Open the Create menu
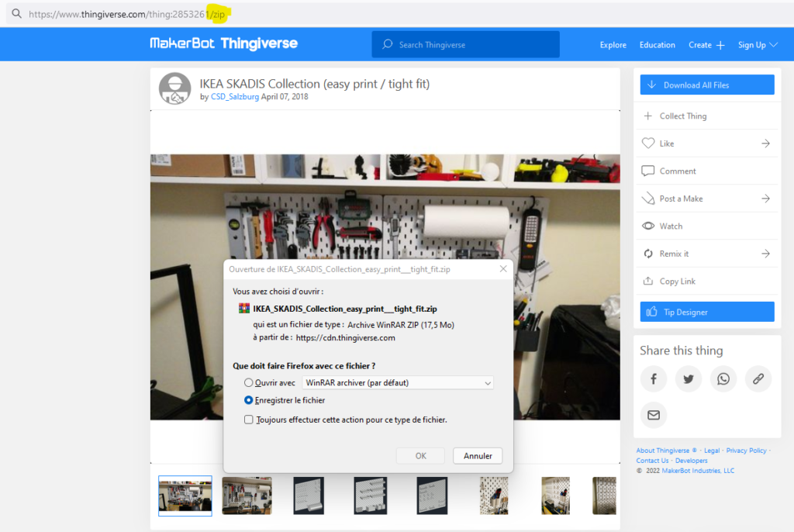Screen dimensions: 794x532 [706, 45]
